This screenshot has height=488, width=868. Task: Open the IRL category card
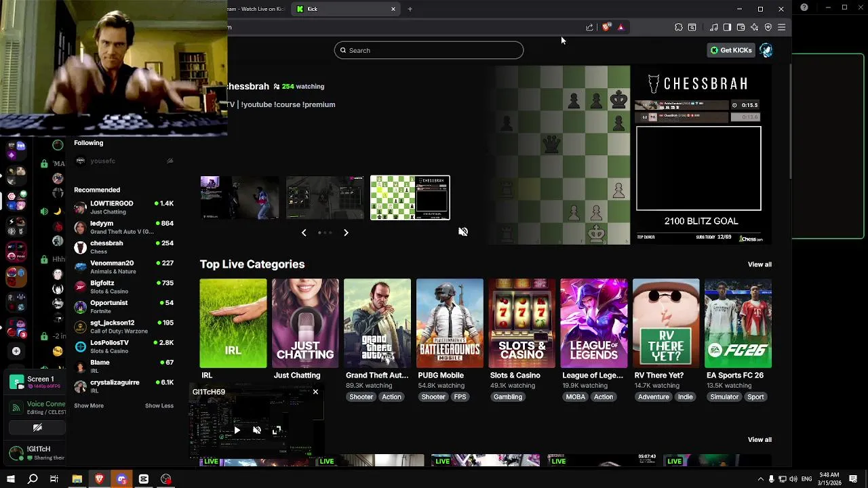click(x=233, y=323)
